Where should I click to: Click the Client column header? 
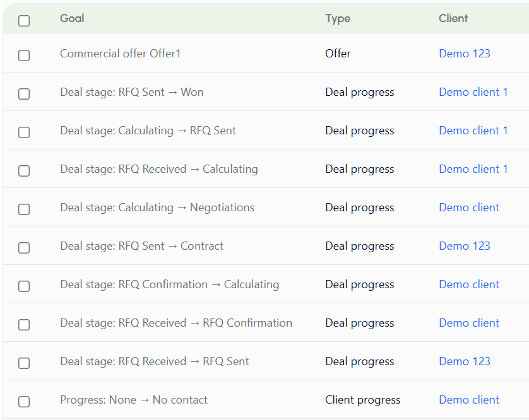pyautogui.click(x=453, y=18)
